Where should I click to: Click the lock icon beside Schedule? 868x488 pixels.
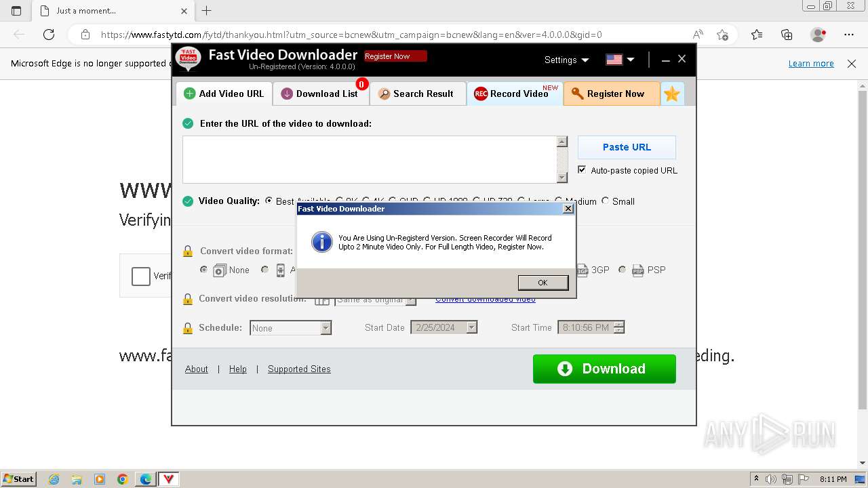(x=188, y=328)
